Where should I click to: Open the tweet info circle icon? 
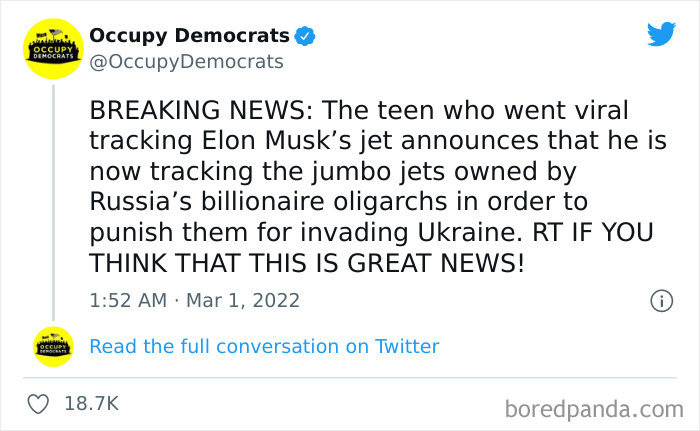point(660,299)
